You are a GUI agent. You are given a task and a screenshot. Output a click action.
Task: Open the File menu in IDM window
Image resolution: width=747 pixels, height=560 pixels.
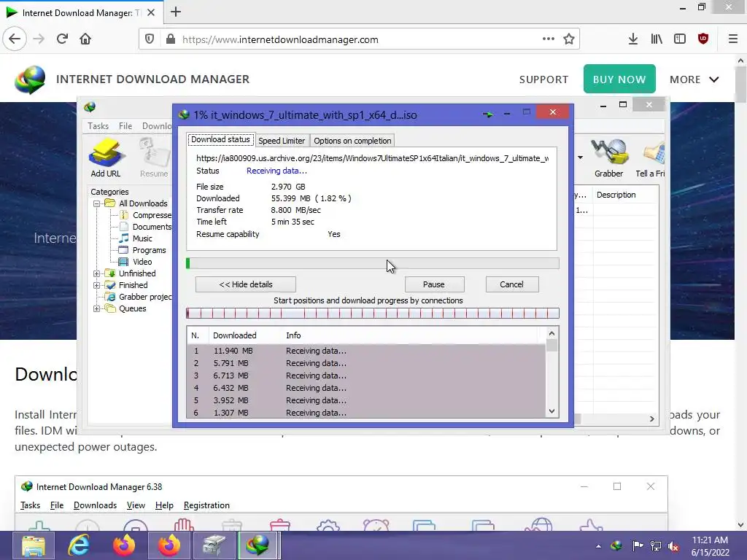coord(125,125)
